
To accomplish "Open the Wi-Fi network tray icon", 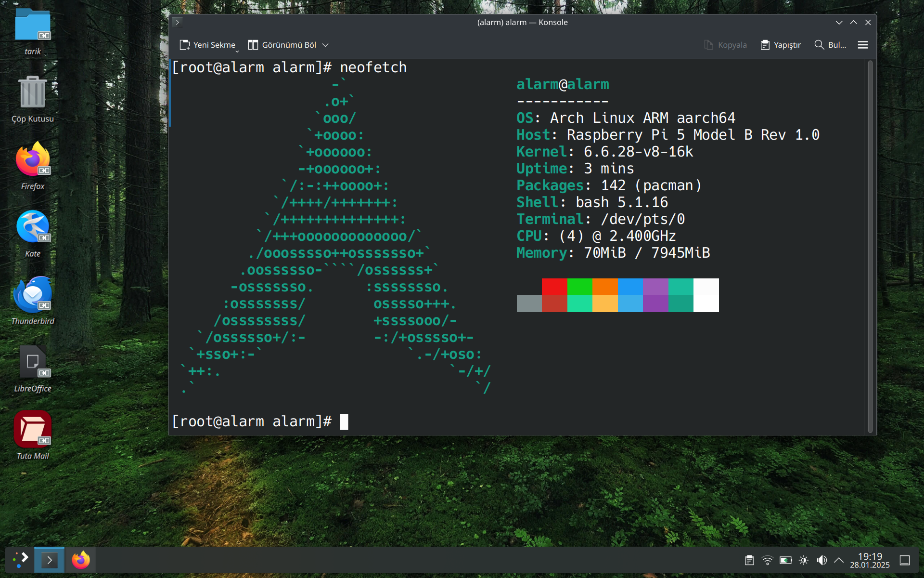I will click(768, 560).
